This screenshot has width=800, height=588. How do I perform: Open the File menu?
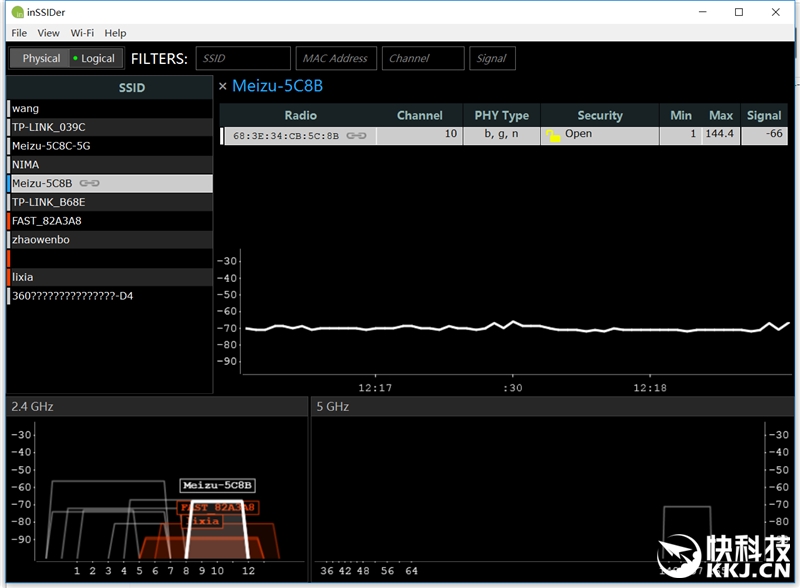pyautogui.click(x=19, y=33)
